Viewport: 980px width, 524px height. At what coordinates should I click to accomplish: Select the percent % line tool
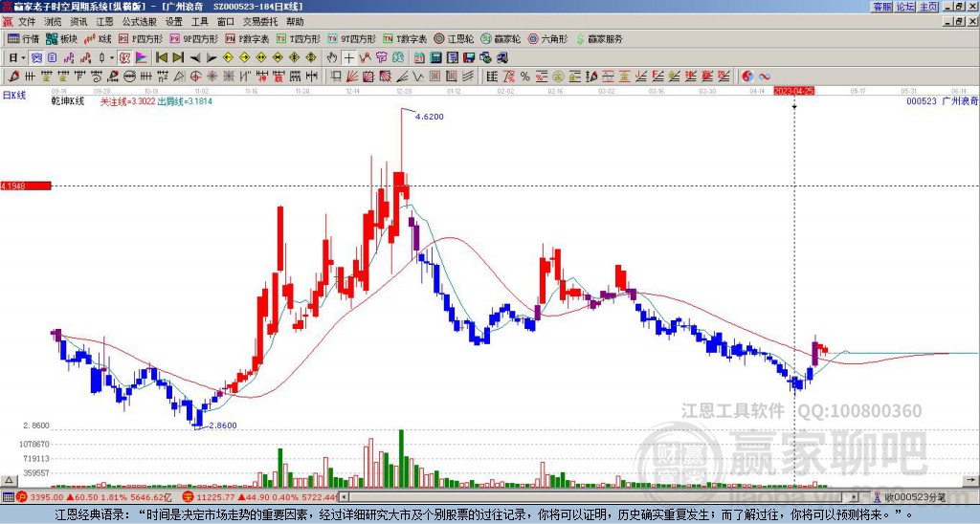(525, 76)
